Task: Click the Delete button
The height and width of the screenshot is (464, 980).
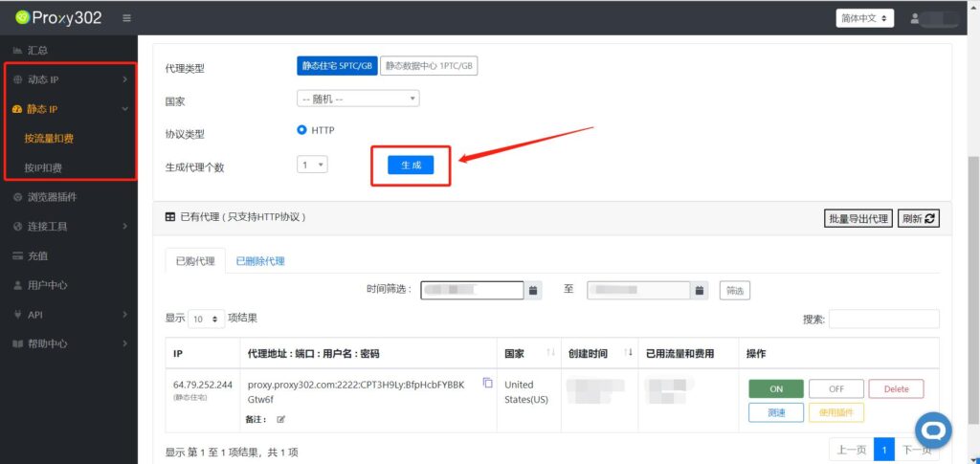Action: click(896, 388)
